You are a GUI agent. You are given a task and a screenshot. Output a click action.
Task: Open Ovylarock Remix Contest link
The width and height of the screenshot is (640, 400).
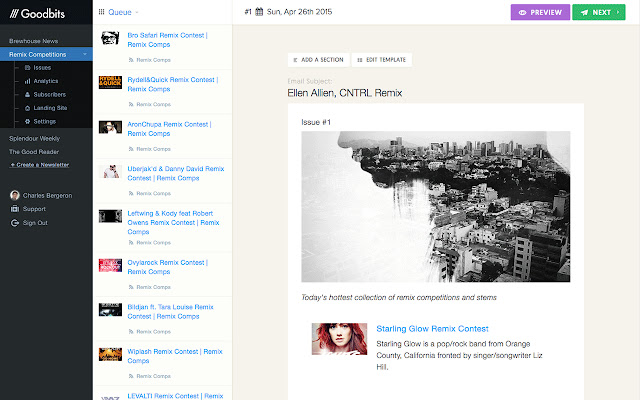click(x=167, y=267)
